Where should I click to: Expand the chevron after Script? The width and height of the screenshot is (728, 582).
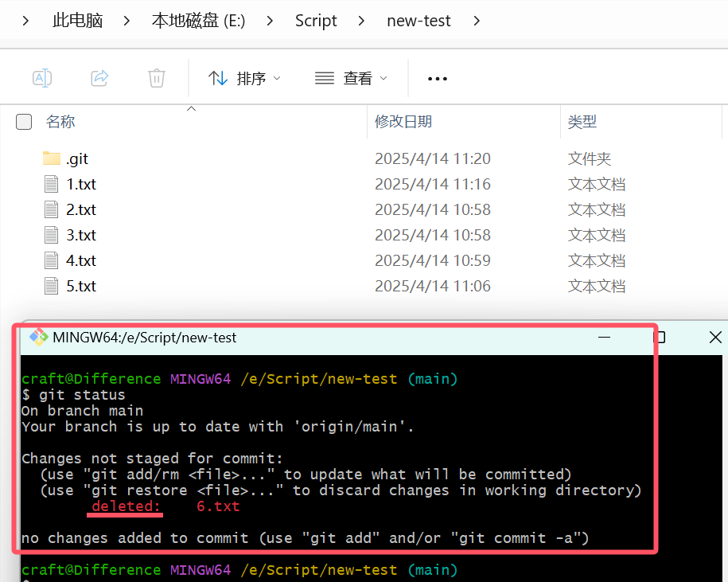tap(361, 21)
